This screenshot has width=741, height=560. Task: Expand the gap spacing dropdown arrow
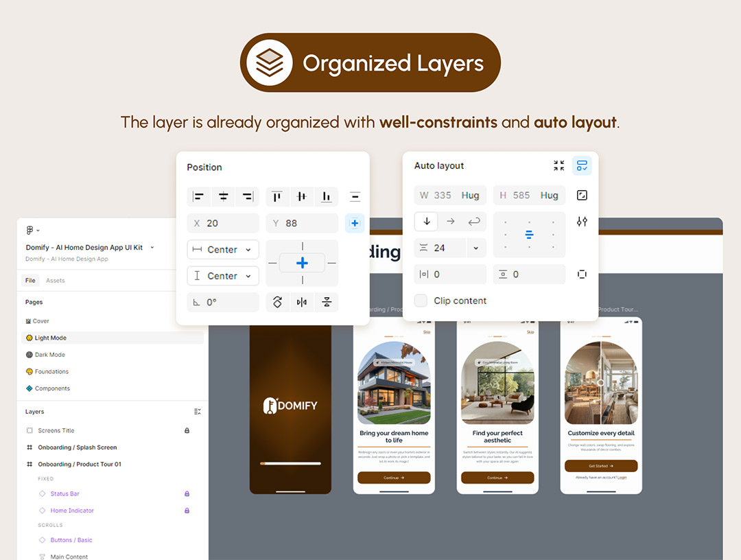[x=476, y=248]
